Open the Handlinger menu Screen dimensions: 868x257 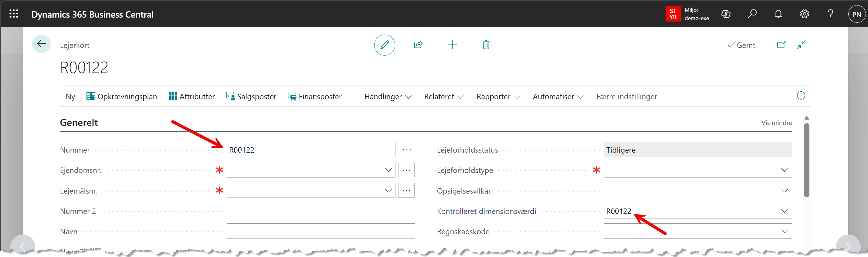[388, 97]
